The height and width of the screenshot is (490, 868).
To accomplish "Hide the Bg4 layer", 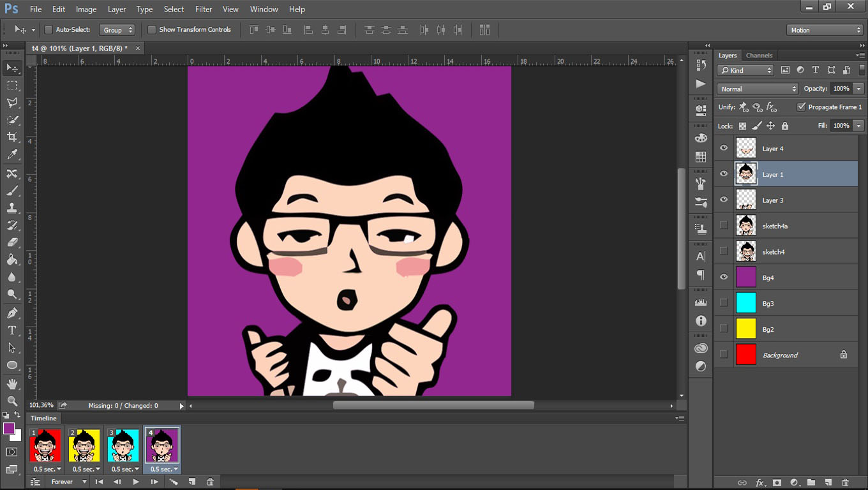I will pos(723,278).
